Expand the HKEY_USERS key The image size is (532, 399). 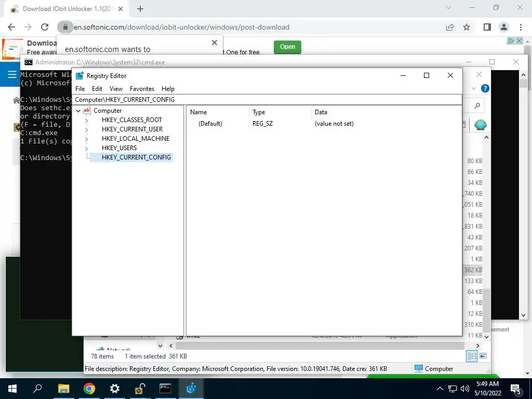87,148
